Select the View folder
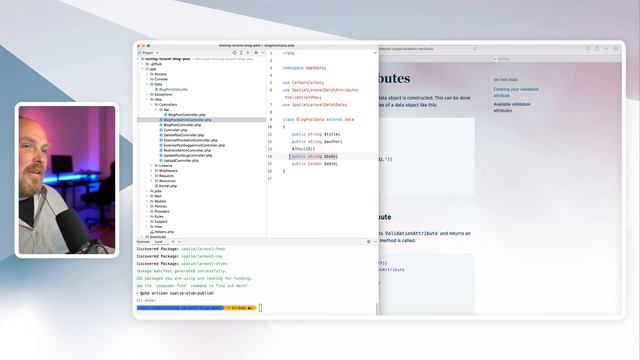The image size is (640, 360). click(x=156, y=227)
